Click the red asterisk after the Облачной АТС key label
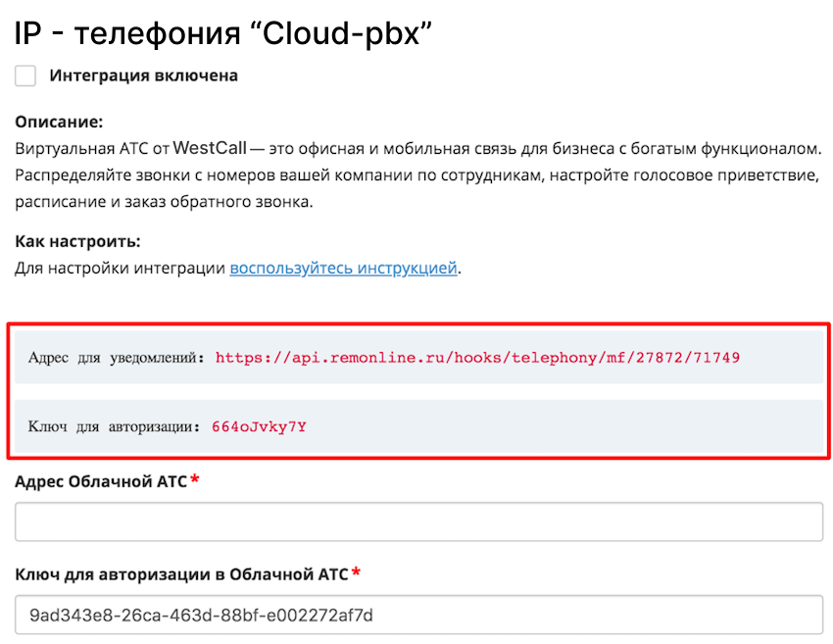The width and height of the screenshot is (833, 644). [356, 572]
